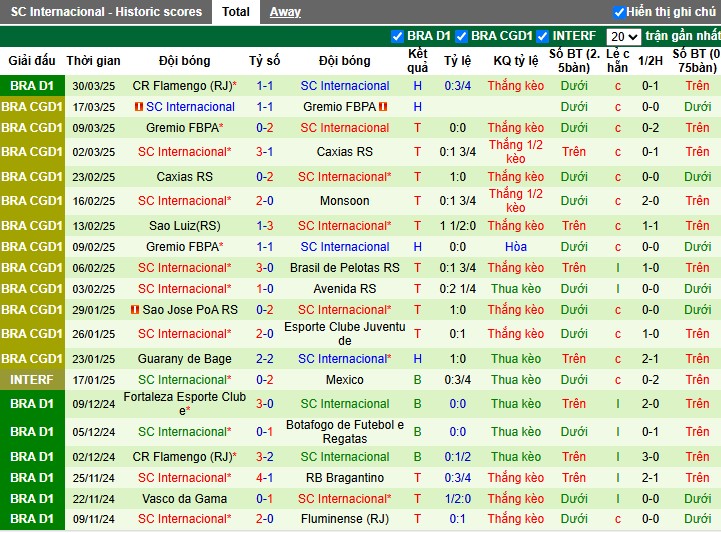Click the date 06/02/25

coord(93,268)
